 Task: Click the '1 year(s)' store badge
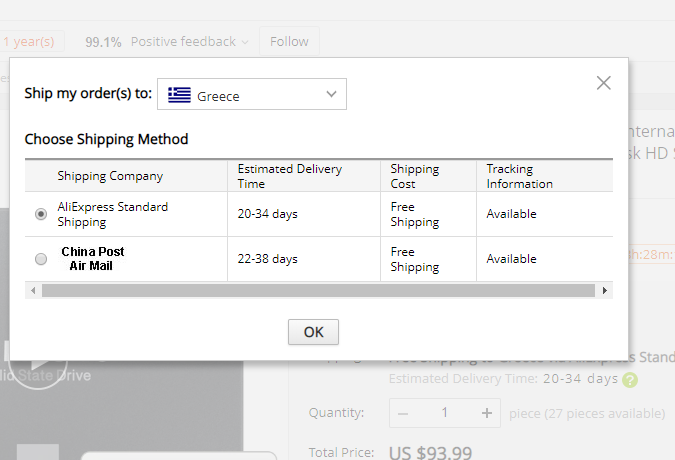pos(29,42)
